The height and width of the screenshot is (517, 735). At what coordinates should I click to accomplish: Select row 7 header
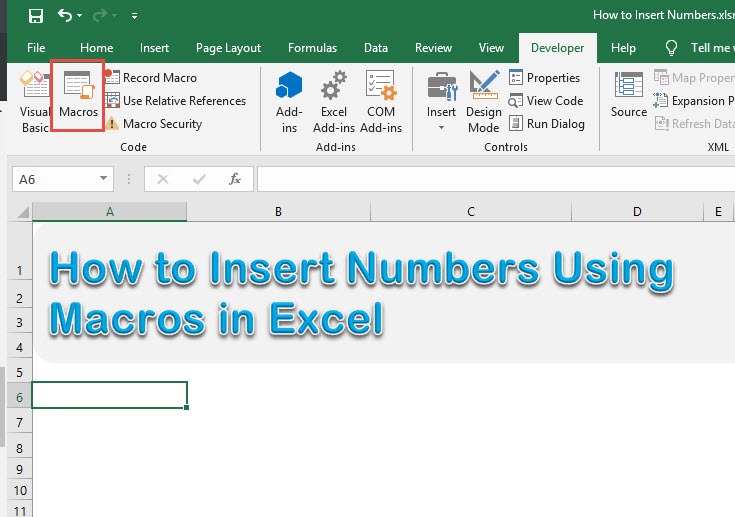19,422
